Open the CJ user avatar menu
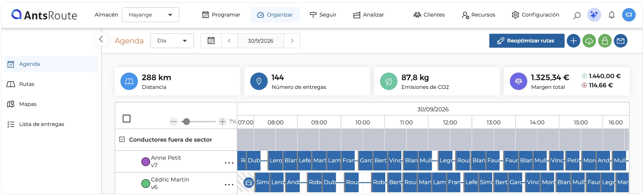Image resolution: width=644 pixels, height=196 pixels. [629, 15]
